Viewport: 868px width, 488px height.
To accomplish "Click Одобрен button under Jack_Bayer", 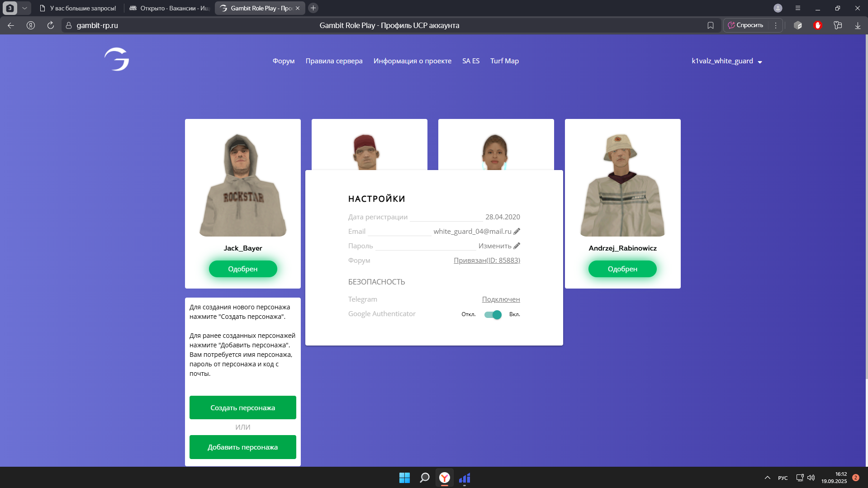I will (x=243, y=269).
